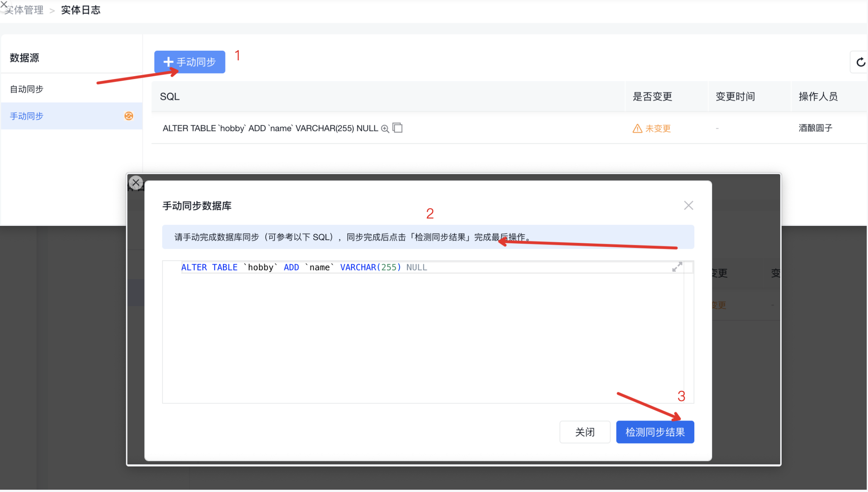Refresh the entity log table
The image size is (868, 492).
860,62
